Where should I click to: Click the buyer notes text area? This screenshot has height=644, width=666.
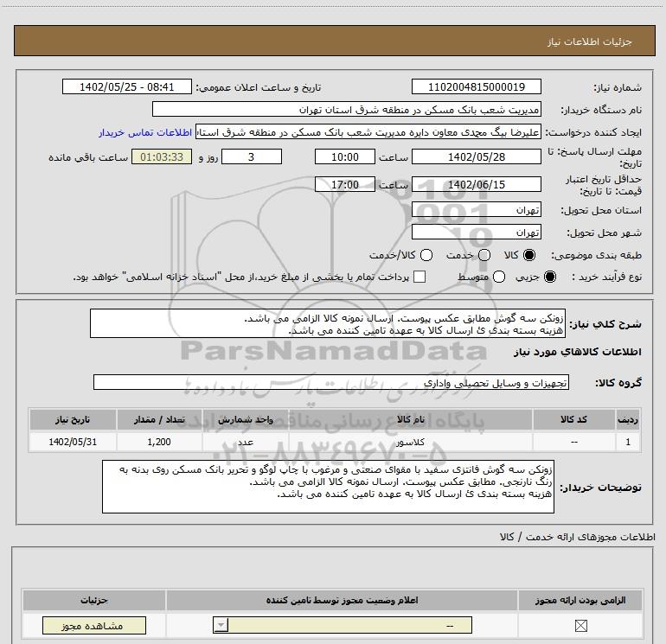click(328, 487)
